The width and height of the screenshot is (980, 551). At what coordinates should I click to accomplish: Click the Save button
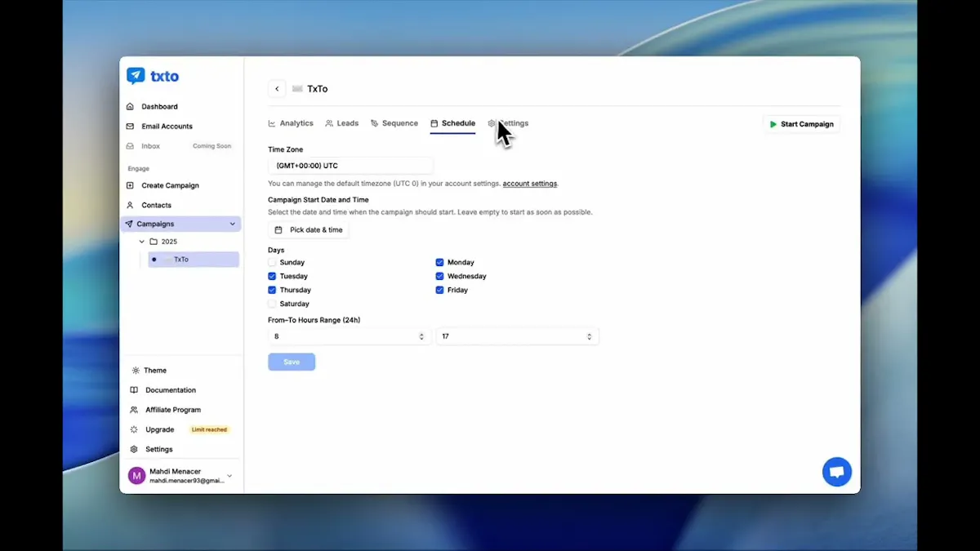click(292, 362)
